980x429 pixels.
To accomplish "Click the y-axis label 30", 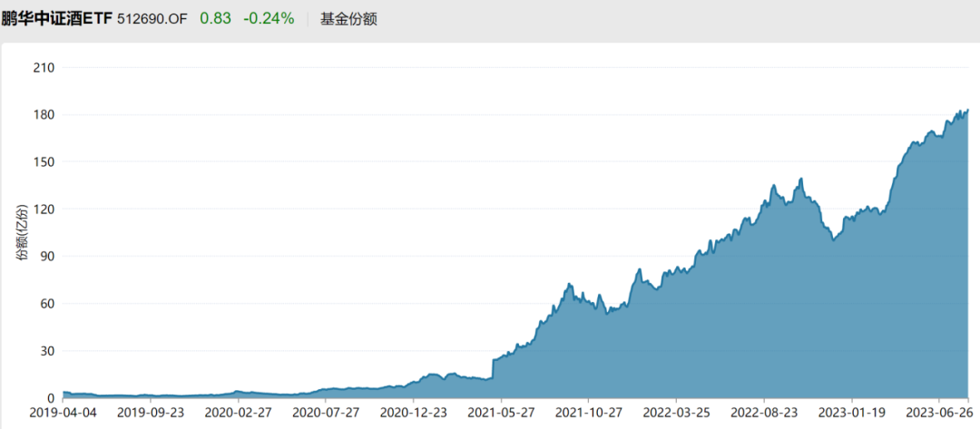I will pos(46,351).
